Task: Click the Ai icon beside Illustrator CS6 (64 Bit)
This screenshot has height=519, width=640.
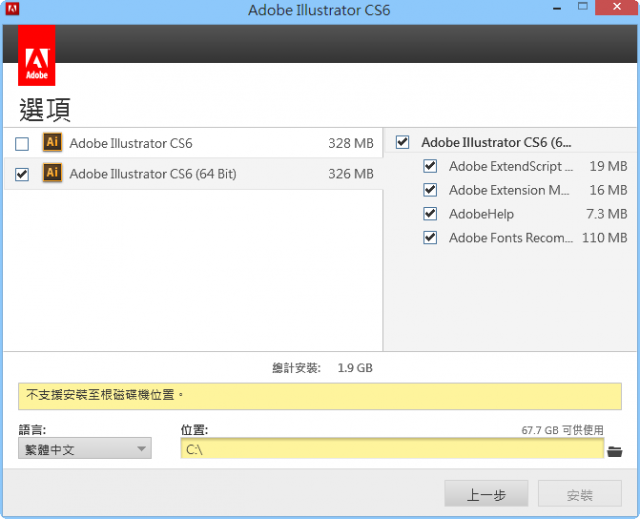Action: (x=53, y=173)
